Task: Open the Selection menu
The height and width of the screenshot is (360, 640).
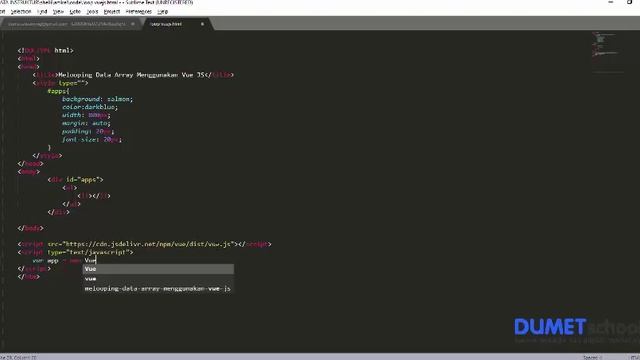Action: (x=21, y=11)
